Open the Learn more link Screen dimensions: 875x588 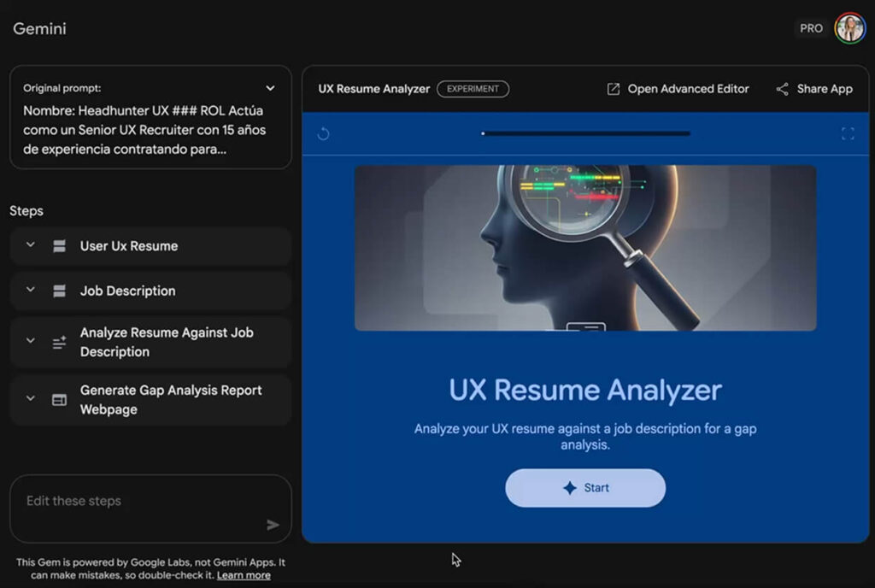(244, 575)
